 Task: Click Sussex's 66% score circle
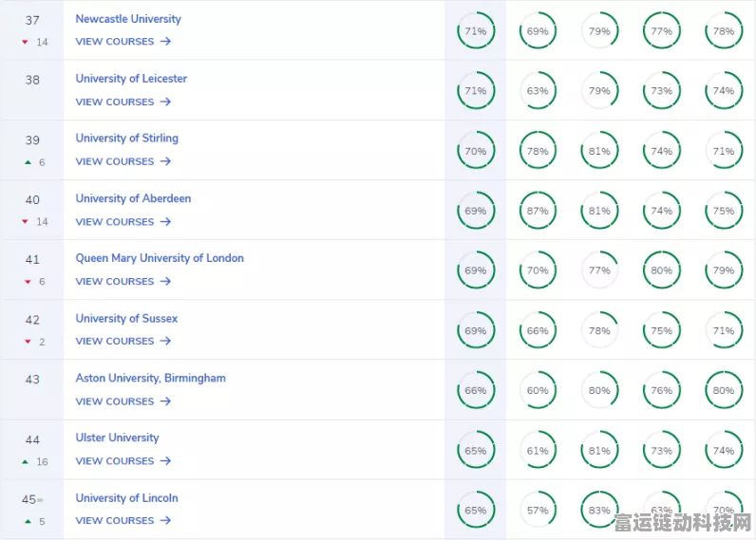(x=538, y=330)
